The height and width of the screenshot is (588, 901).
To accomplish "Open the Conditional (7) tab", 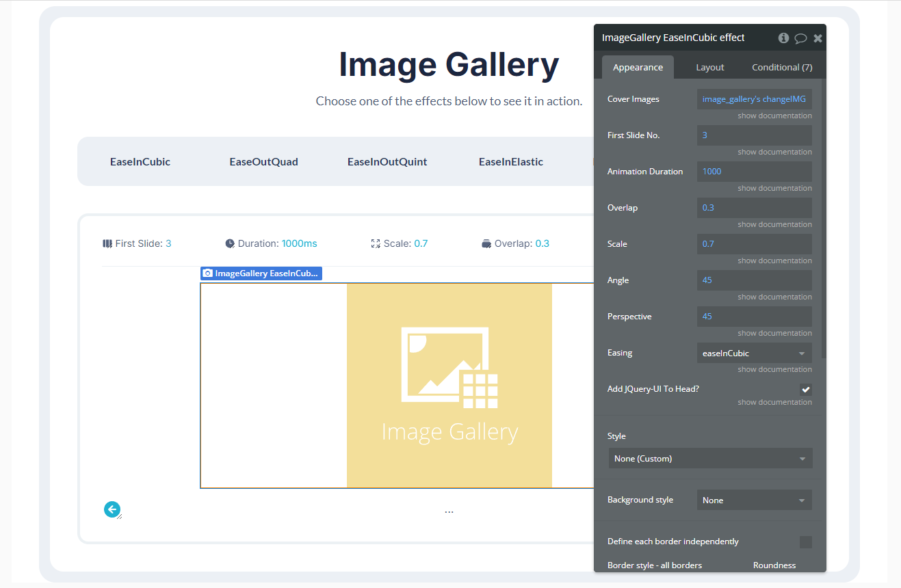I will (x=781, y=66).
